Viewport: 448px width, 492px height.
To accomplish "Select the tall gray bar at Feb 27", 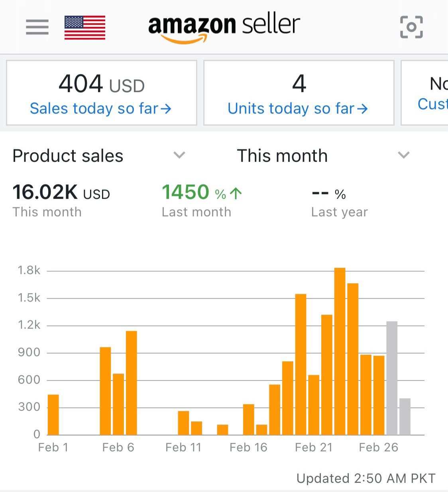I will pos(392,378).
